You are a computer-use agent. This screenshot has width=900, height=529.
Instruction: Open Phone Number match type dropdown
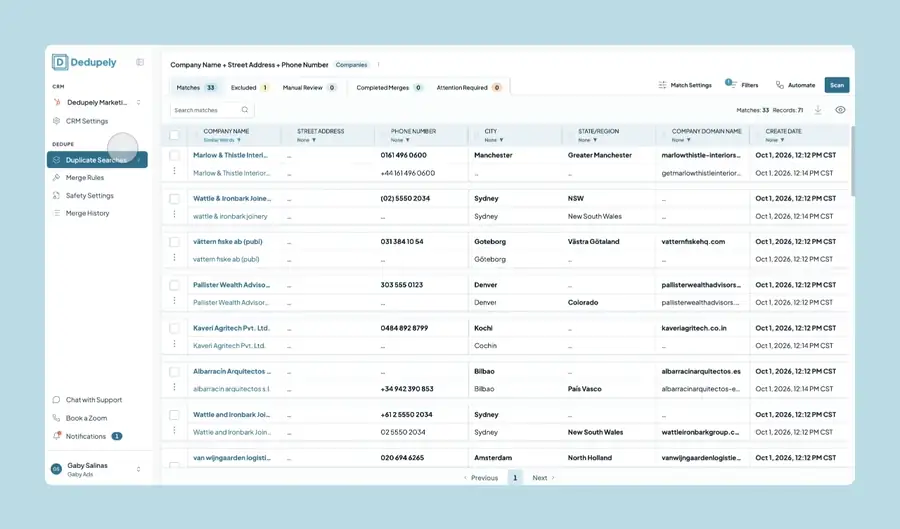click(400, 140)
